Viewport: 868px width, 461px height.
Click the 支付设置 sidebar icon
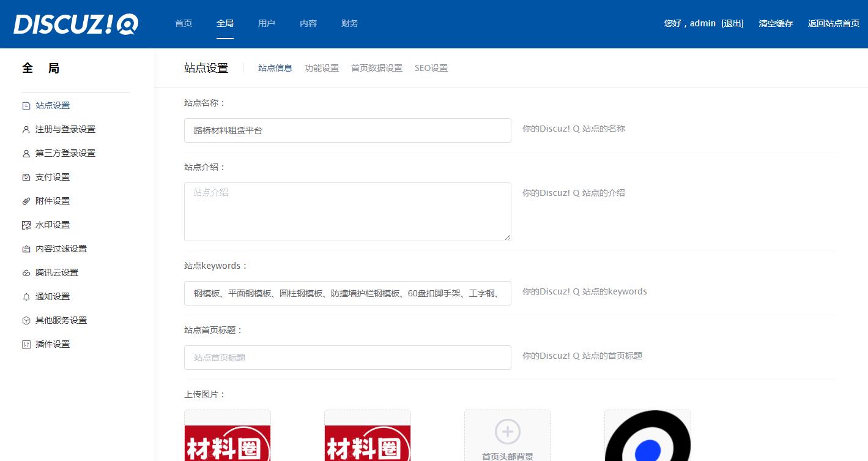(x=26, y=178)
